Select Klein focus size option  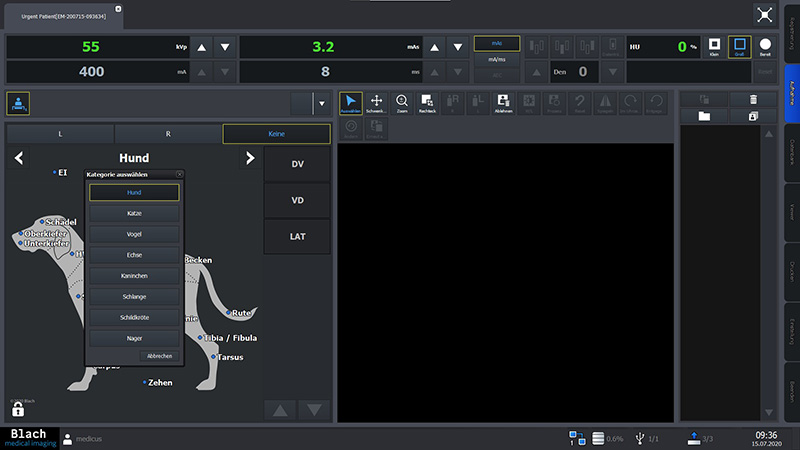tap(715, 47)
